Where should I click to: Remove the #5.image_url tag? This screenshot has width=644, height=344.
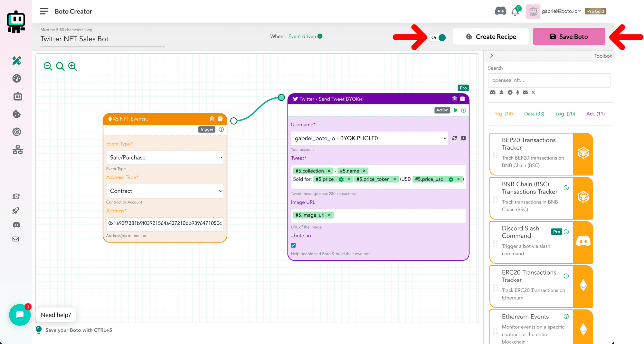(x=329, y=215)
